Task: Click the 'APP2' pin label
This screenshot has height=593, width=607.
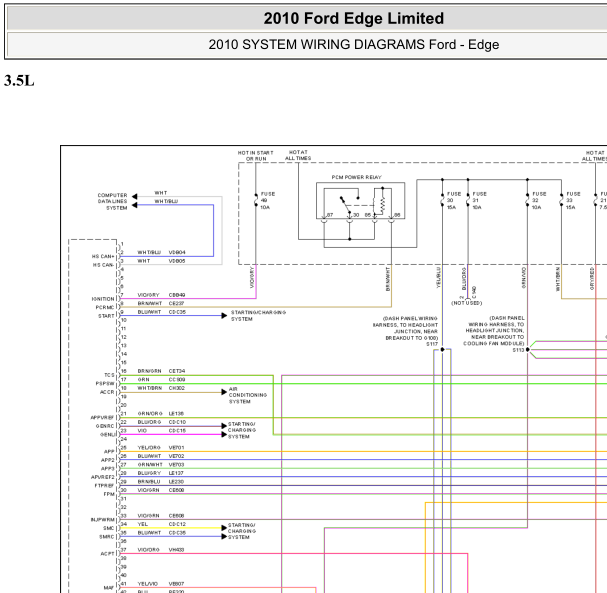Action: 108,460
